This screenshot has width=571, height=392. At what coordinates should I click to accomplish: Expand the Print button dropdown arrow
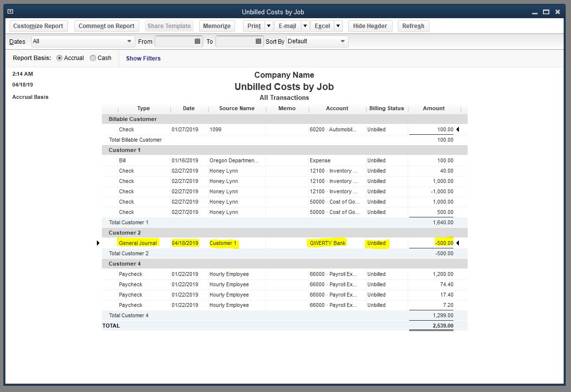coord(269,26)
